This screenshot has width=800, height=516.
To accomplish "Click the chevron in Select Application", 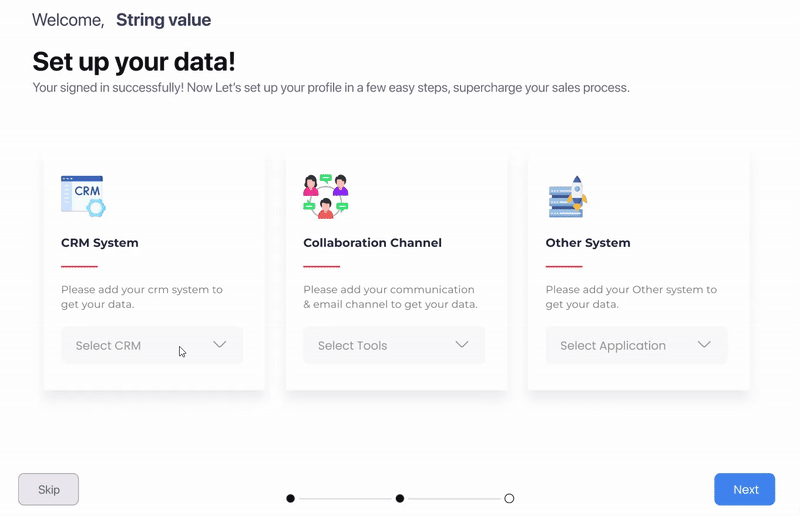I will point(704,345).
